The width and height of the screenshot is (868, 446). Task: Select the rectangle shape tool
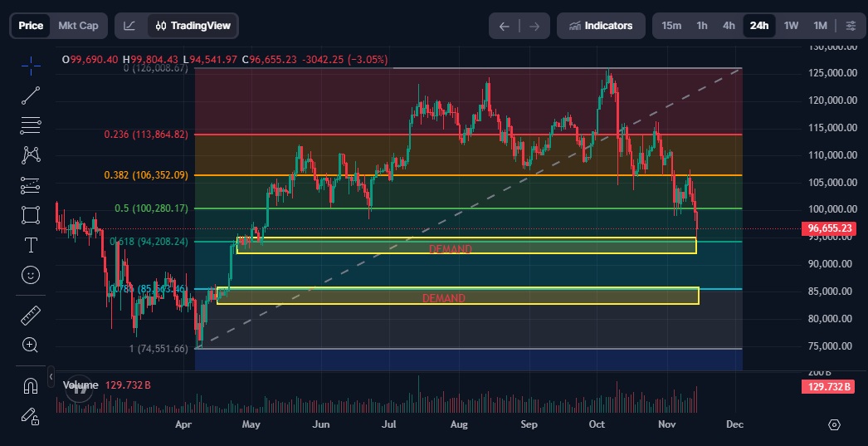(31, 215)
